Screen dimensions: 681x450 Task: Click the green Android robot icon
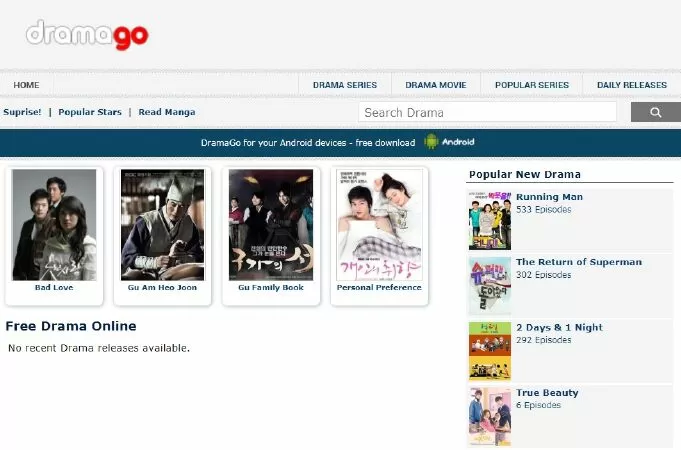[431, 142]
